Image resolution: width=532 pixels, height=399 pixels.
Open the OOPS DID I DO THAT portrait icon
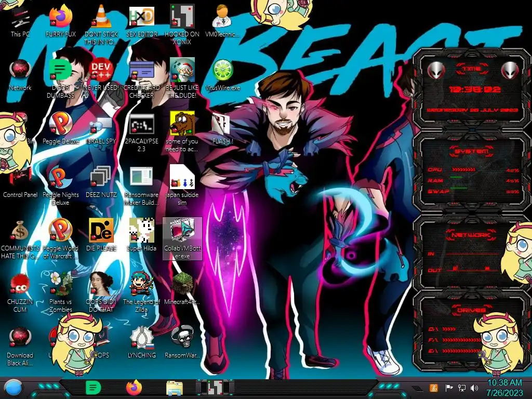[x=101, y=293]
